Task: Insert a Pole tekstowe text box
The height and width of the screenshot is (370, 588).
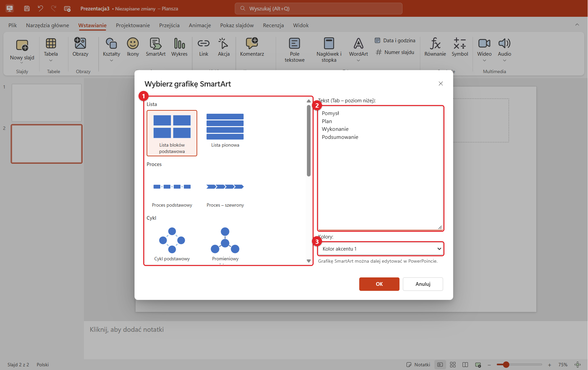Action: coord(295,50)
